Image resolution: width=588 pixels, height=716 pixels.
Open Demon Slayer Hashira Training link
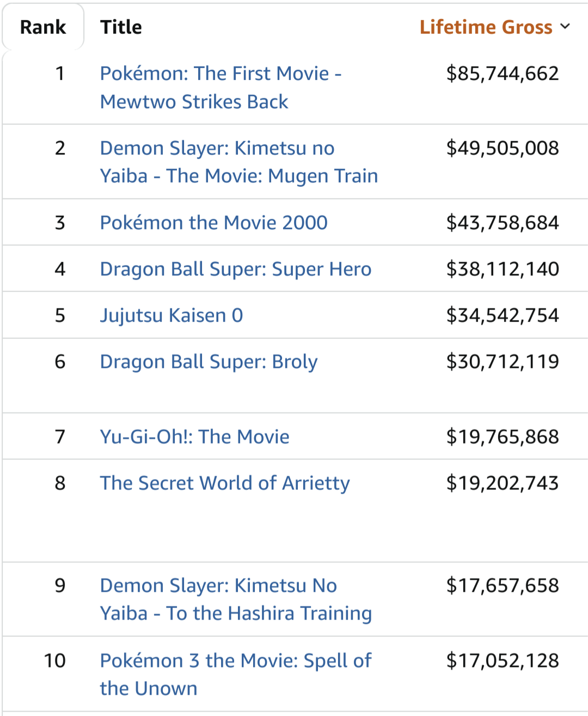tap(236, 599)
